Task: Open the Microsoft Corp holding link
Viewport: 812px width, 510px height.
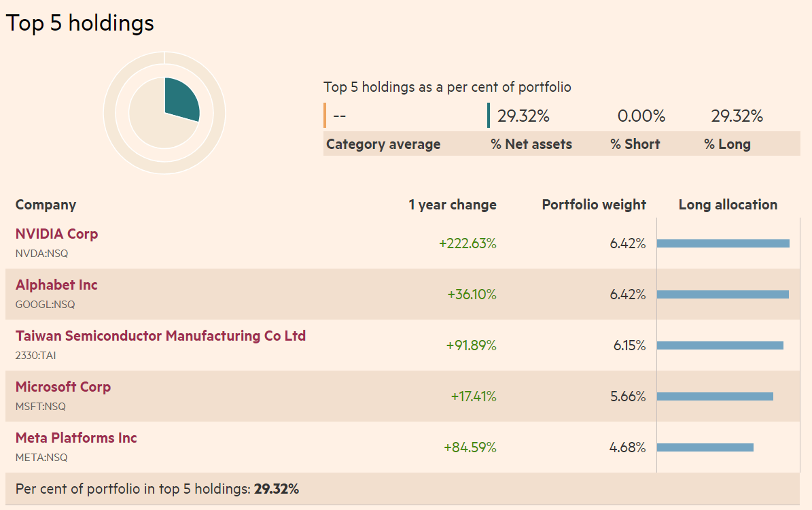Action: (63, 387)
